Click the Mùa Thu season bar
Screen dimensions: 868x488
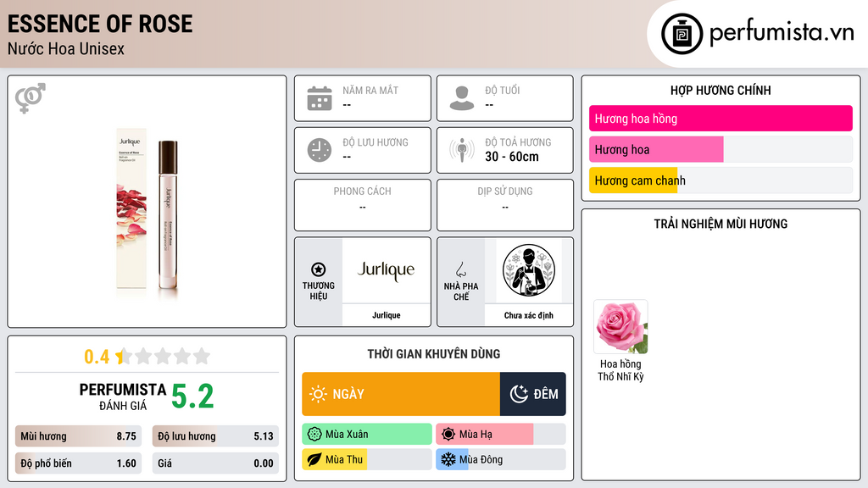pyautogui.click(x=367, y=460)
